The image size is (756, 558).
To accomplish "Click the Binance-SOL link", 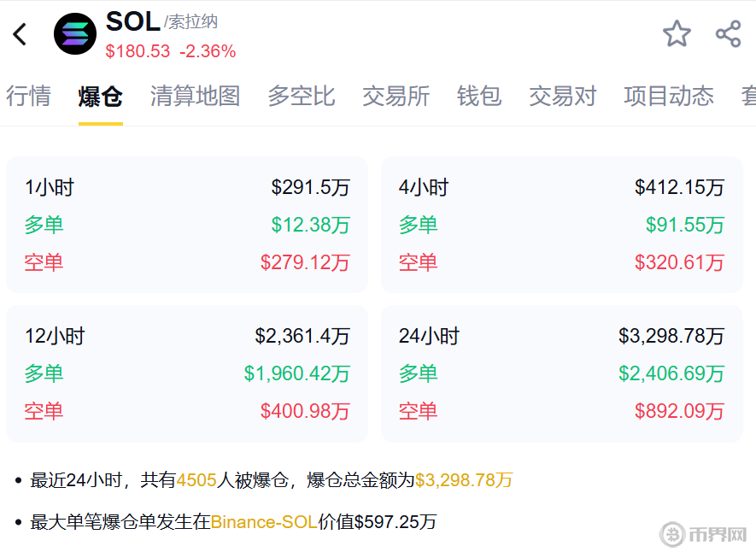I will (x=264, y=521).
